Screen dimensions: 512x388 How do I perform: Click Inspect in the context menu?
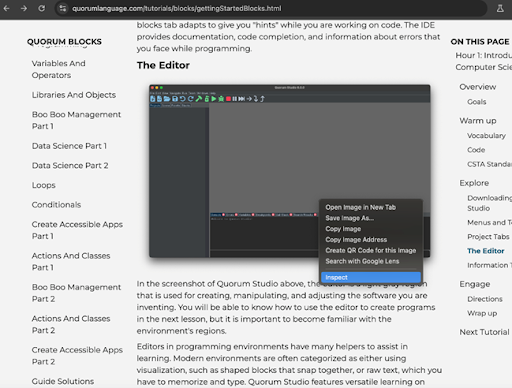(x=371, y=277)
